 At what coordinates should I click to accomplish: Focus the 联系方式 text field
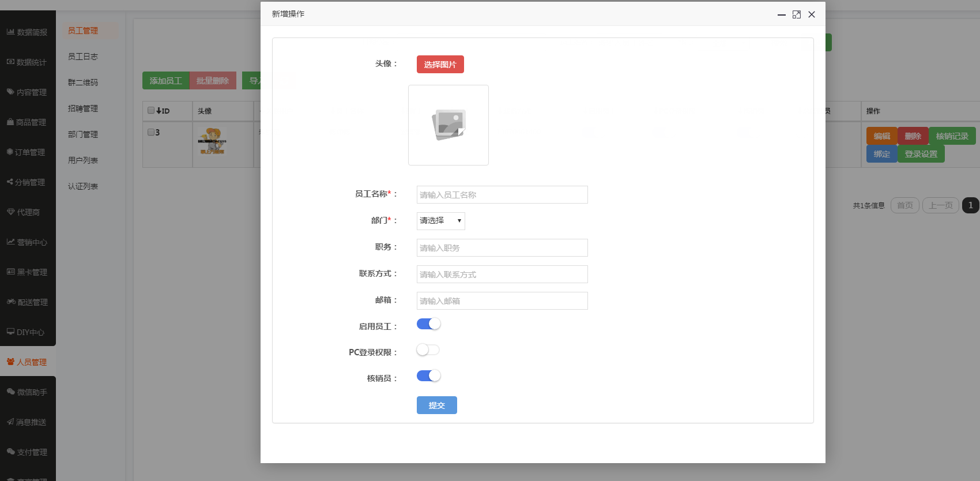tap(502, 275)
